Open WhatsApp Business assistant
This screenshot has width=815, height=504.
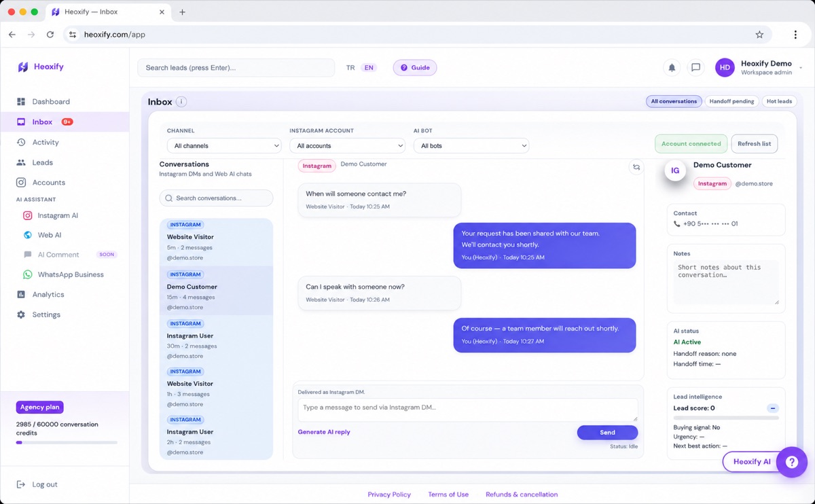pos(71,275)
